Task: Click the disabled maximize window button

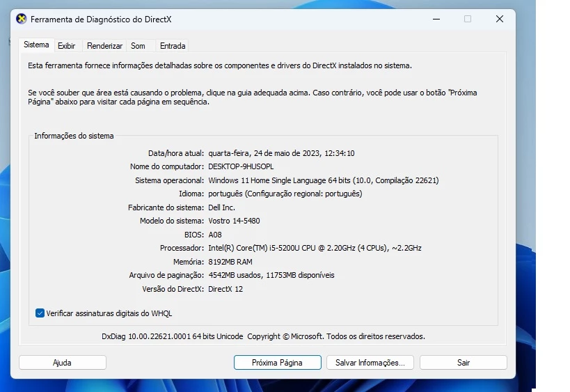Action: 468,19
